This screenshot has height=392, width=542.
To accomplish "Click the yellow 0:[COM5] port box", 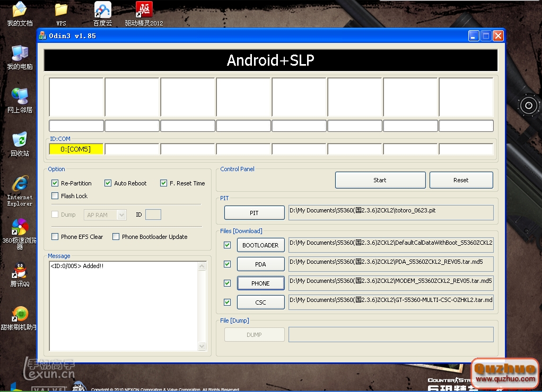I will tap(76, 149).
